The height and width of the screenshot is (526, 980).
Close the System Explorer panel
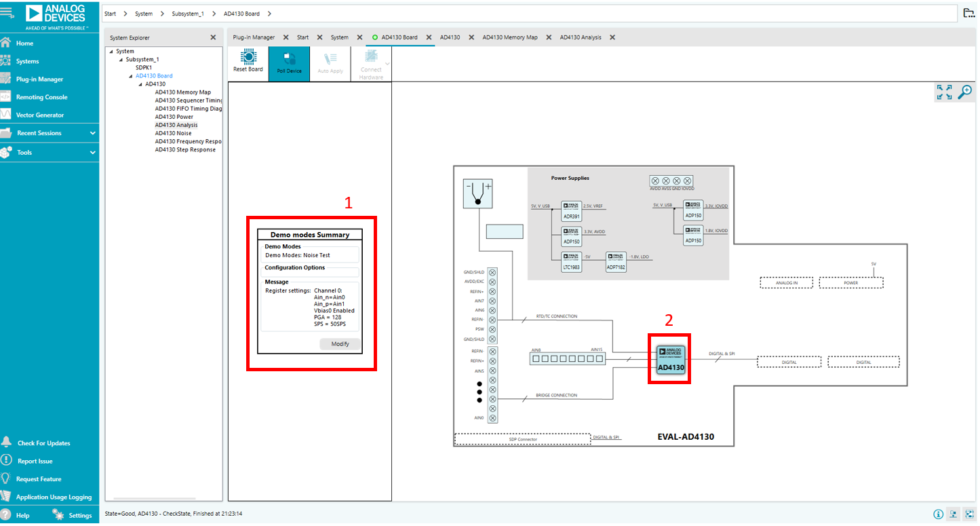pos(213,37)
